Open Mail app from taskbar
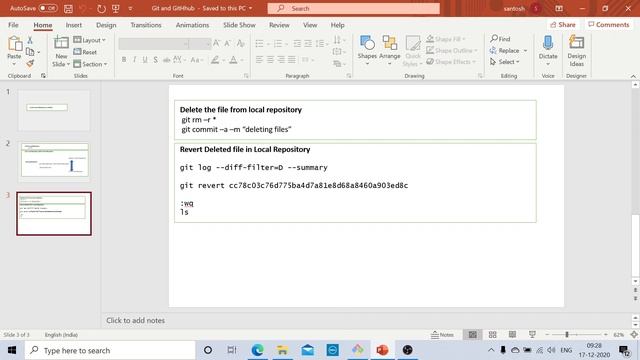 [x=308, y=350]
